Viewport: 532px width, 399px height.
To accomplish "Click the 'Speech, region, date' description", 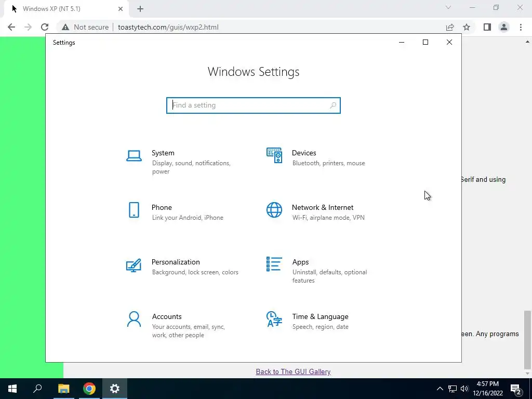I will tap(320, 327).
